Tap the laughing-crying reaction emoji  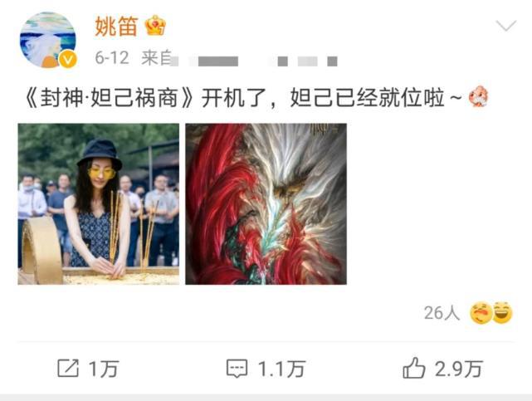click(x=481, y=313)
